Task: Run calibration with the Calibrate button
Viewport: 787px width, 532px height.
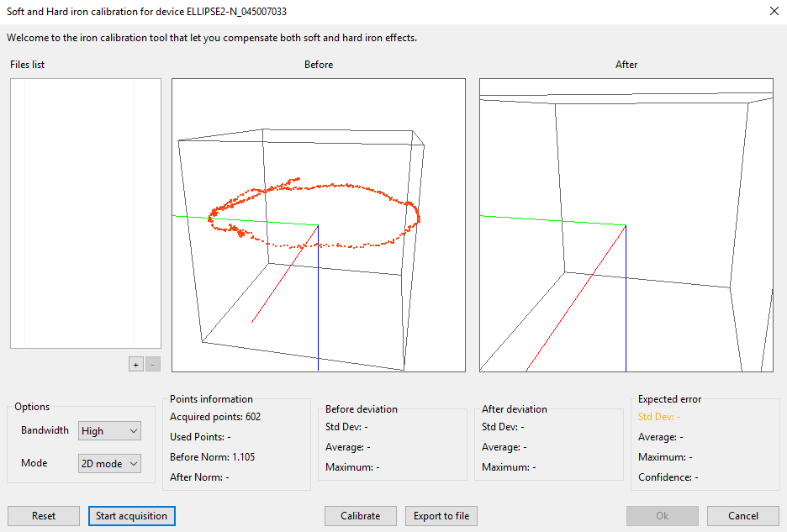Action: [x=361, y=516]
